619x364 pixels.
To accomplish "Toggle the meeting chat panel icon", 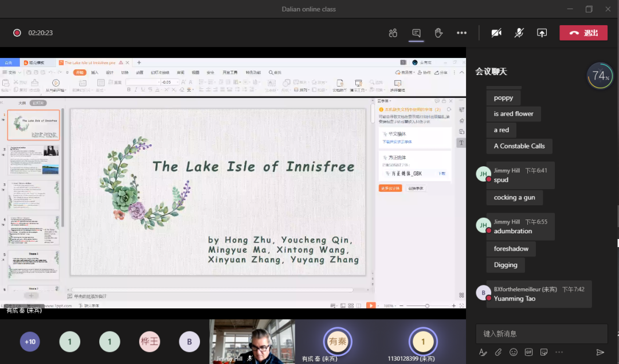I will 416,33.
